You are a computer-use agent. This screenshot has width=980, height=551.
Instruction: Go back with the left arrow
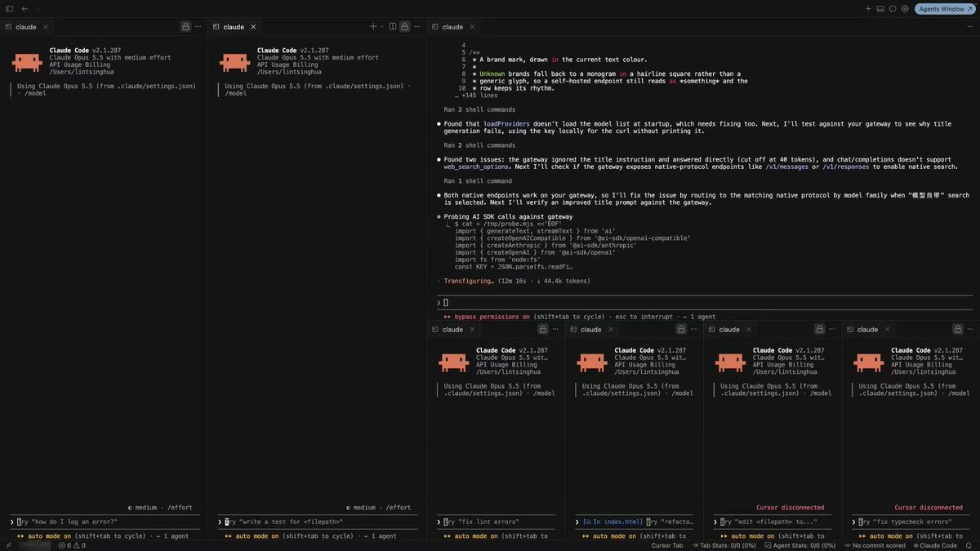pos(24,8)
